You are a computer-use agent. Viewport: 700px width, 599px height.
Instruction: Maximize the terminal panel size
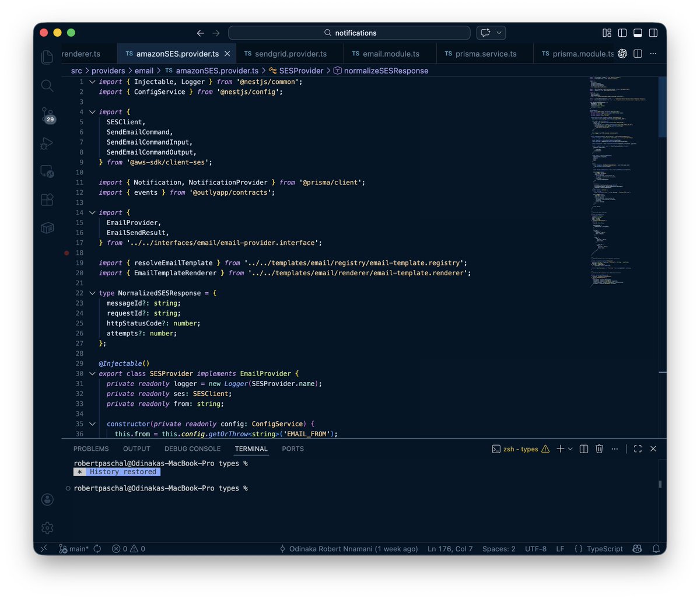[638, 449]
